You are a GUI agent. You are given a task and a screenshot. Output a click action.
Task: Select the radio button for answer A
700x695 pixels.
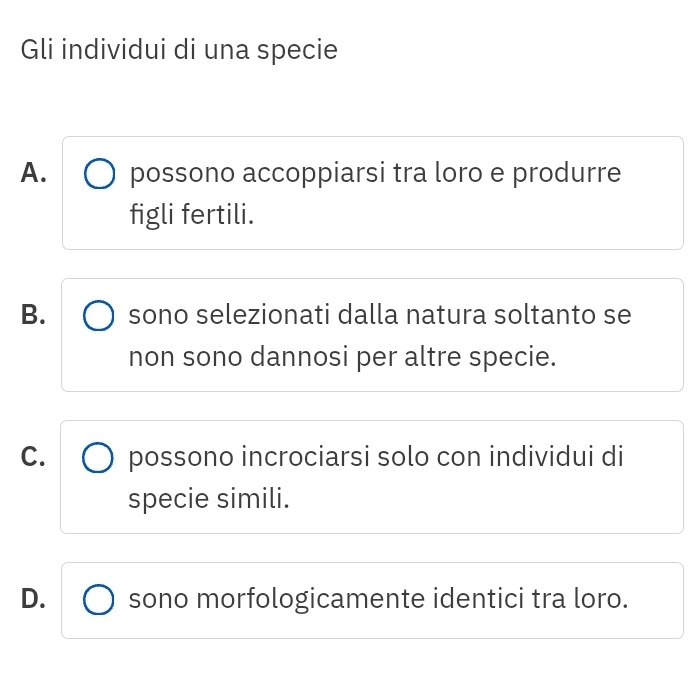(100, 173)
